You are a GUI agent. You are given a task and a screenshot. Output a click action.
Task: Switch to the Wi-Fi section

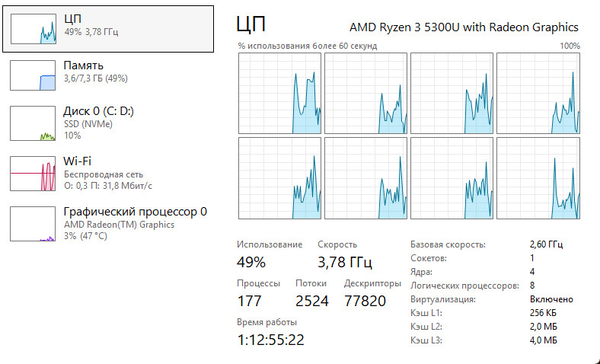tap(108, 174)
